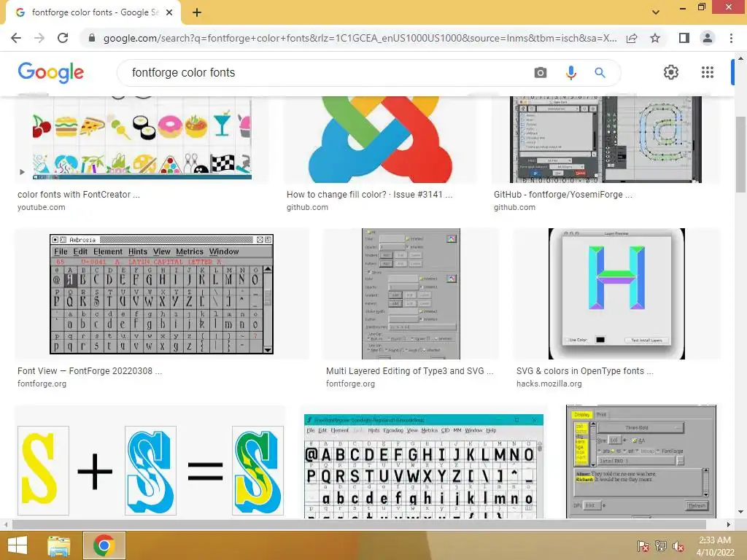Open 'Multi Layered Editing of Type3 and SVG' link
The width and height of the screenshot is (747, 560).
410,371
